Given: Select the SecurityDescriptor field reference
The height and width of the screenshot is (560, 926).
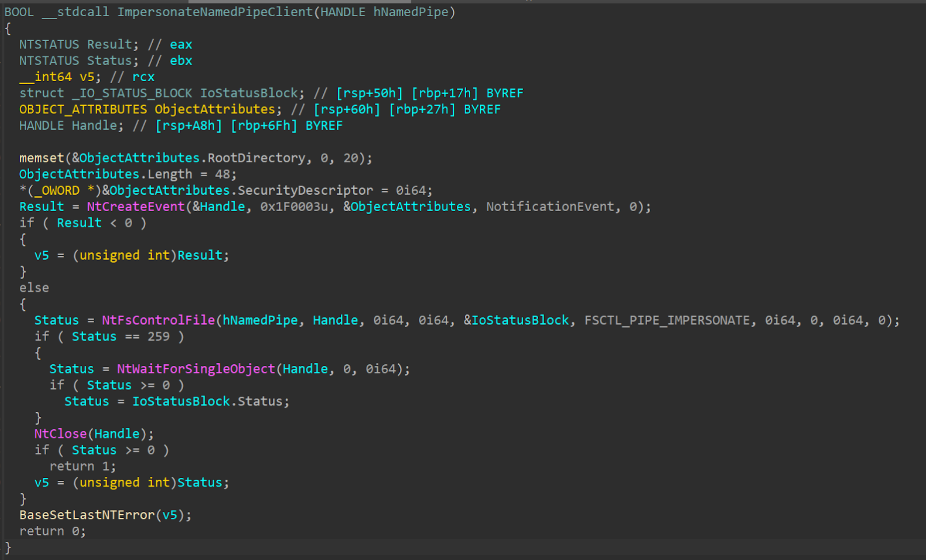Looking at the screenshot, I should [x=305, y=190].
